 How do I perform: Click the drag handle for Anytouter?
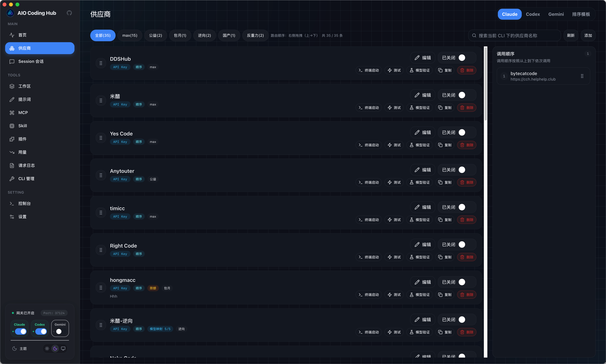[x=101, y=175]
